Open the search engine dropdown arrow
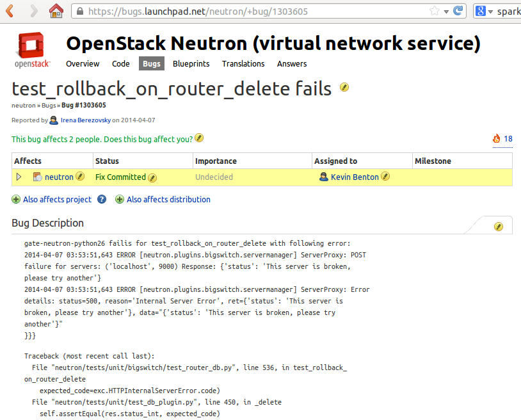 coord(490,12)
